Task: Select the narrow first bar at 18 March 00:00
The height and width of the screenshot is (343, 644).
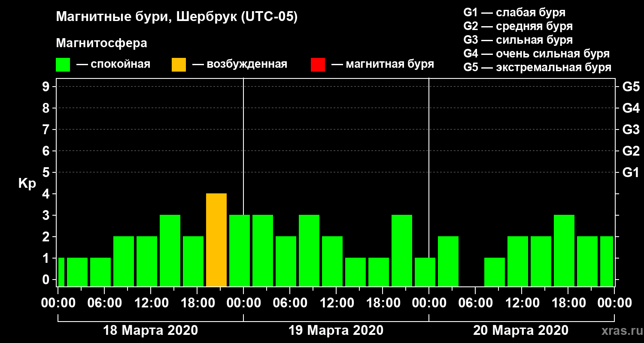Action: pyautogui.click(x=61, y=272)
